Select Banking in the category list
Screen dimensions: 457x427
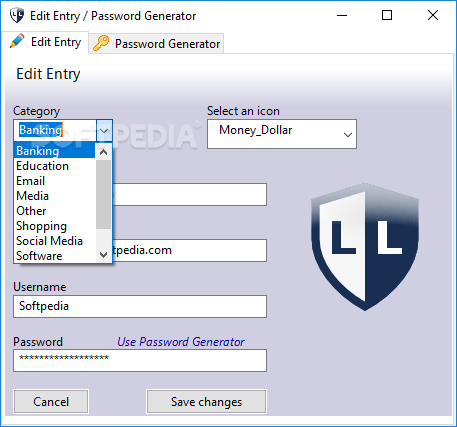click(x=54, y=151)
